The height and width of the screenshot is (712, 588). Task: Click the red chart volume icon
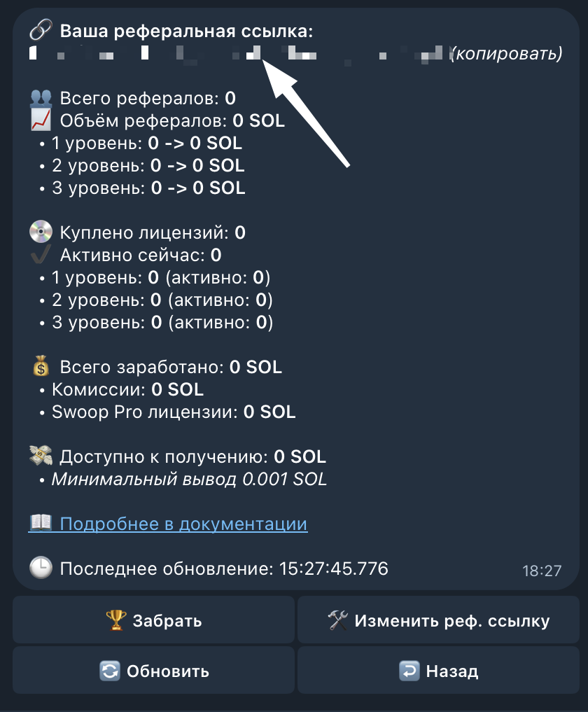coord(41,120)
